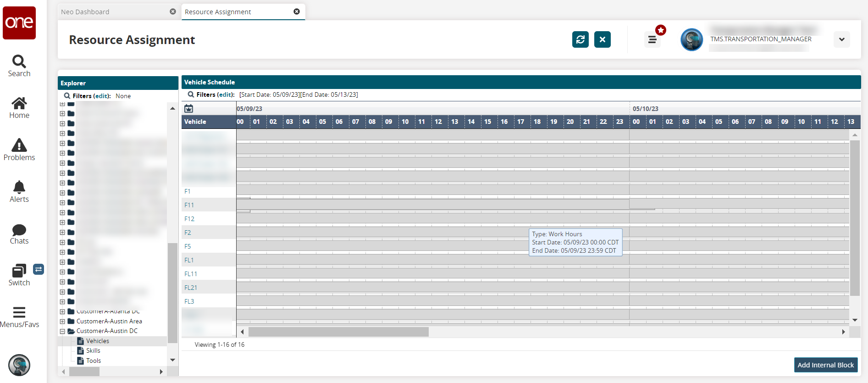Open the Alerts bell icon
The height and width of the screenshot is (383, 868).
coord(19,192)
